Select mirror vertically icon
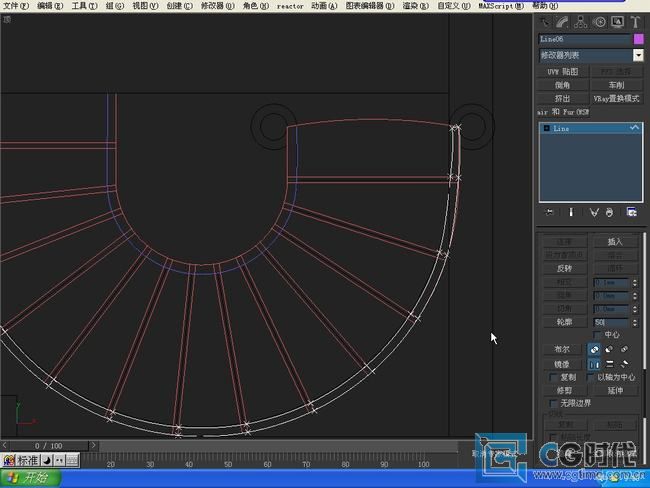Image resolution: width=650 pixels, height=488 pixels. point(609,365)
